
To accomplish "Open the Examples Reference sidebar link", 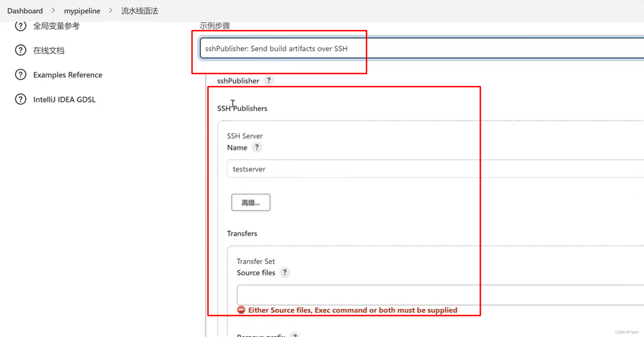I will click(x=68, y=75).
